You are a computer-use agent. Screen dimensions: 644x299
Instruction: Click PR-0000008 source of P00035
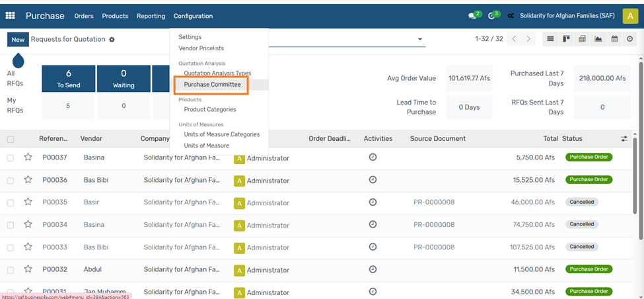(434, 202)
